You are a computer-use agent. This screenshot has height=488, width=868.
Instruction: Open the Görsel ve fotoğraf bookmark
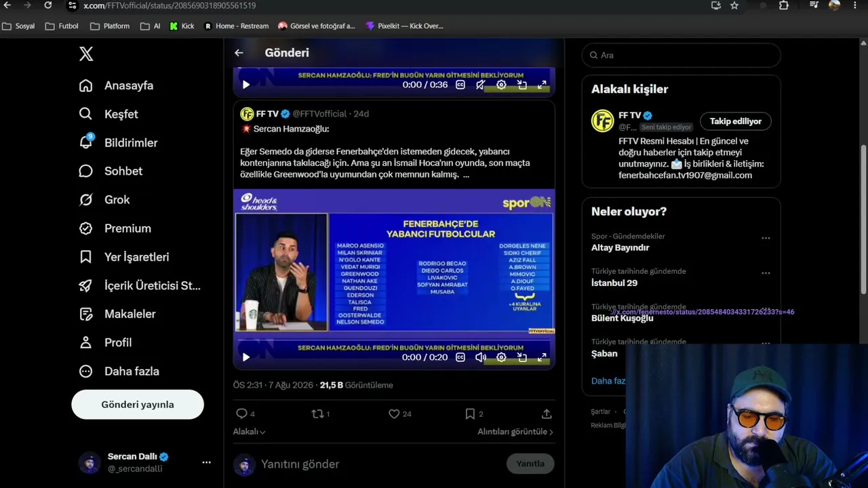tap(317, 26)
